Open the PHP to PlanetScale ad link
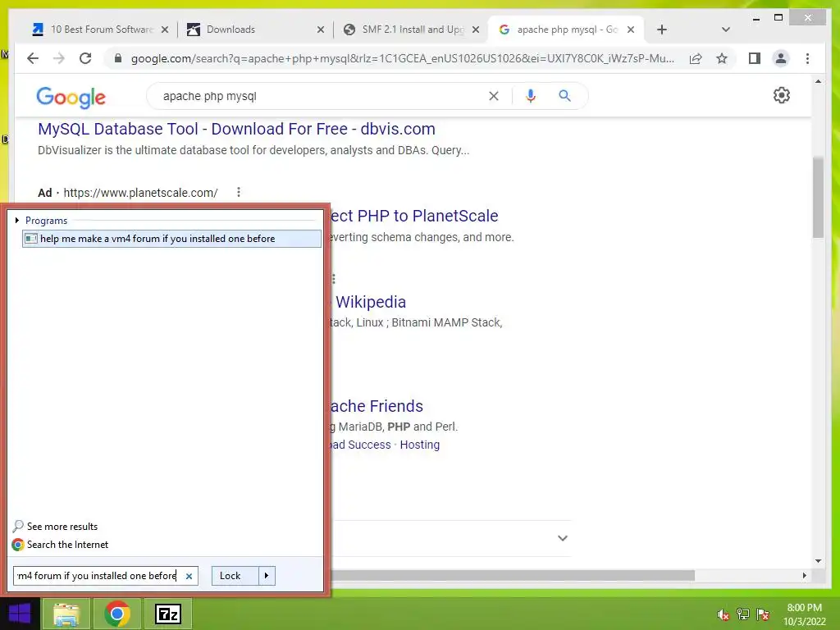Viewport: 840px width, 630px height. pyautogui.click(x=414, y=216)
